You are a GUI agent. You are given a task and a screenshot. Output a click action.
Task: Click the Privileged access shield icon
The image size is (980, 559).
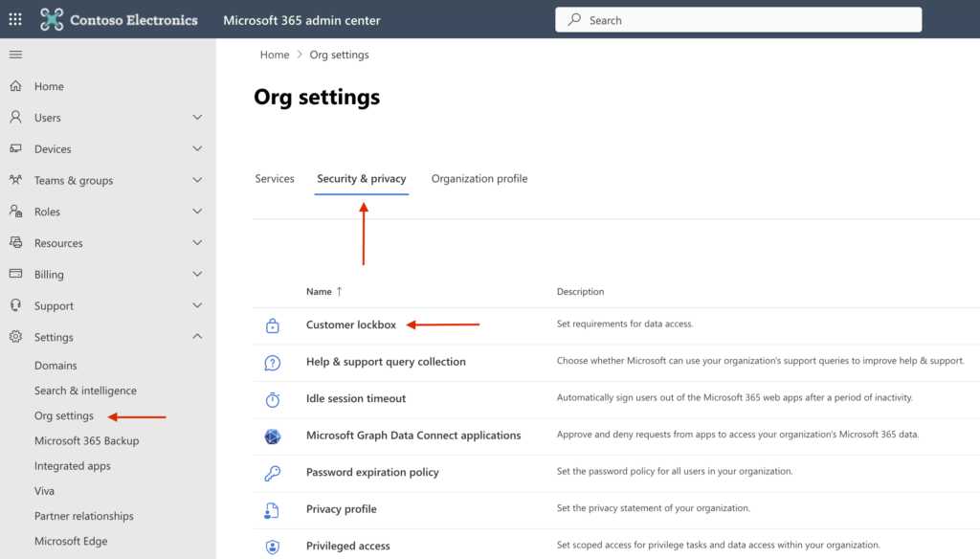tap(273, 546)
